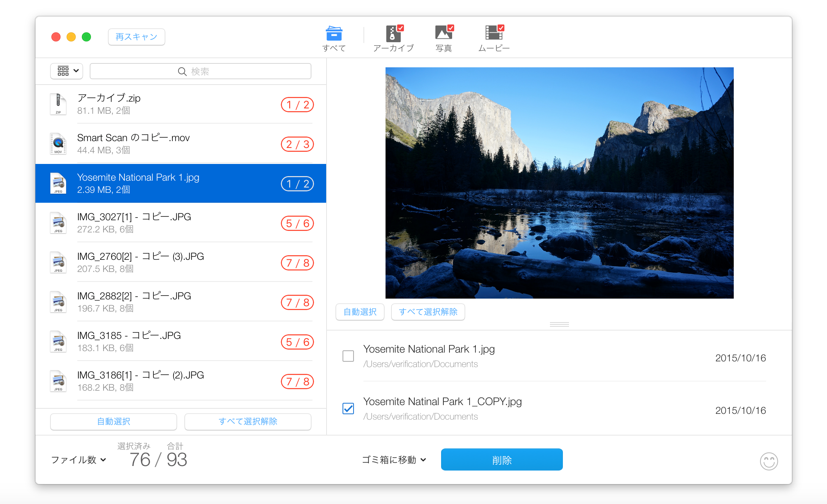This screenshot has height=504, width=827.
Task: Click the 再スキャン rescan button
Action: pos(136,37)
